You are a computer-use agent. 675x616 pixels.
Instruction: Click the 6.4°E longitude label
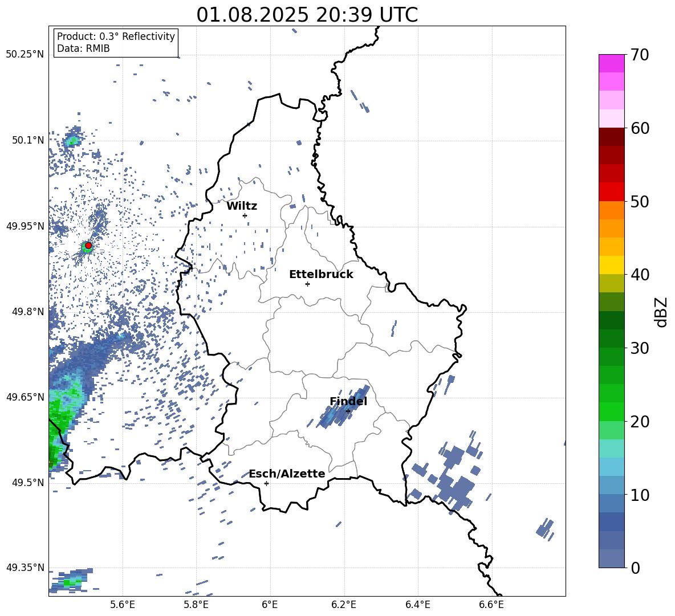[417, 605]
